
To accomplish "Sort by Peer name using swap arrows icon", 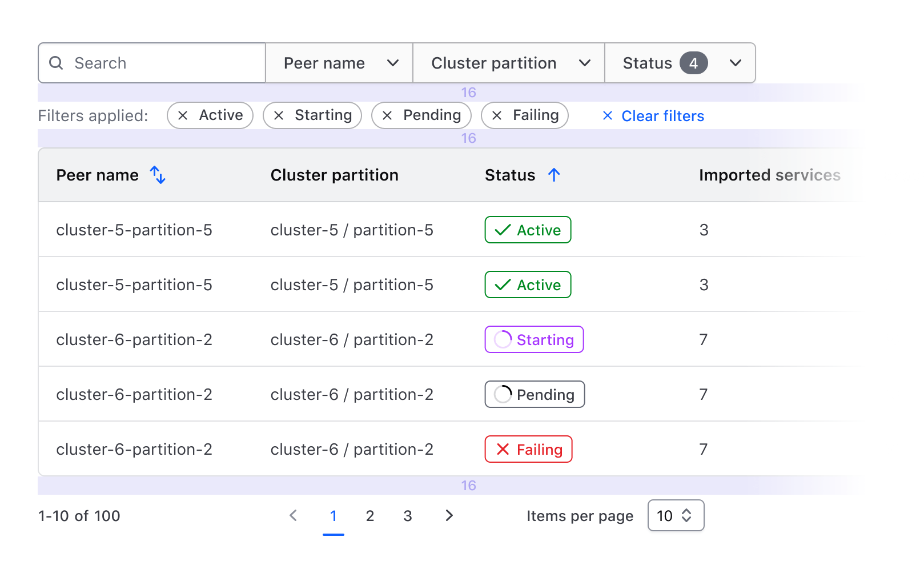I will click(158, 175).
